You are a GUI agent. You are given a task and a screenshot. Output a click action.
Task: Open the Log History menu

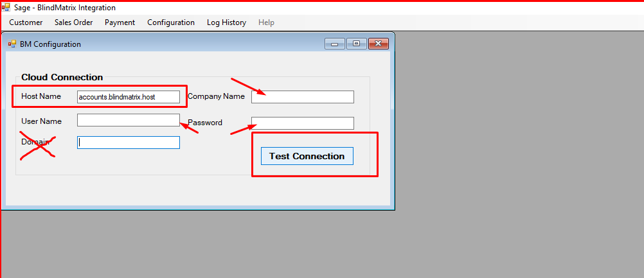pos(226,22)
